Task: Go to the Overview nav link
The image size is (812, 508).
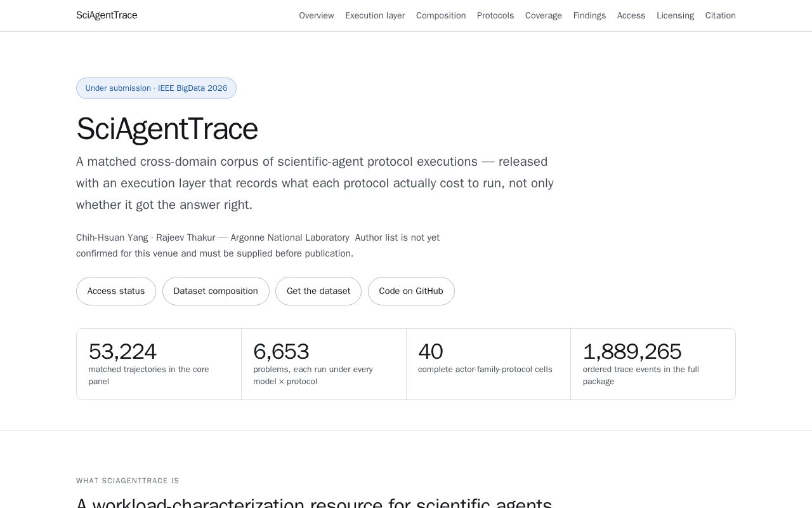Action: 317,15
